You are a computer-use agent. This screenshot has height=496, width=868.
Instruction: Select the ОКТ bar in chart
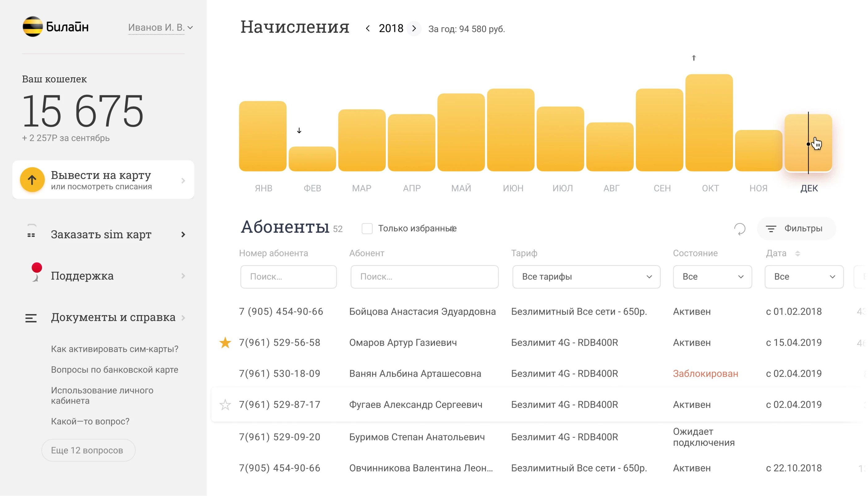tap(709, 122)
